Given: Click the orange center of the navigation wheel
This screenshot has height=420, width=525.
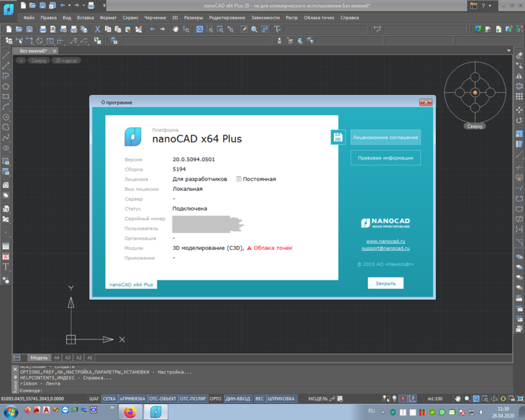Looking at the screenshot, I should [474, 93].
